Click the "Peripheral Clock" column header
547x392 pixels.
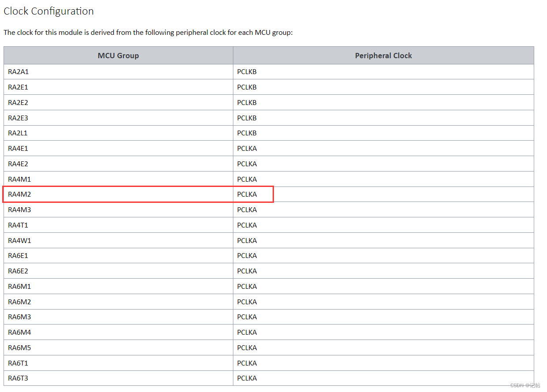pyautogui.click(x=383, y=56)
